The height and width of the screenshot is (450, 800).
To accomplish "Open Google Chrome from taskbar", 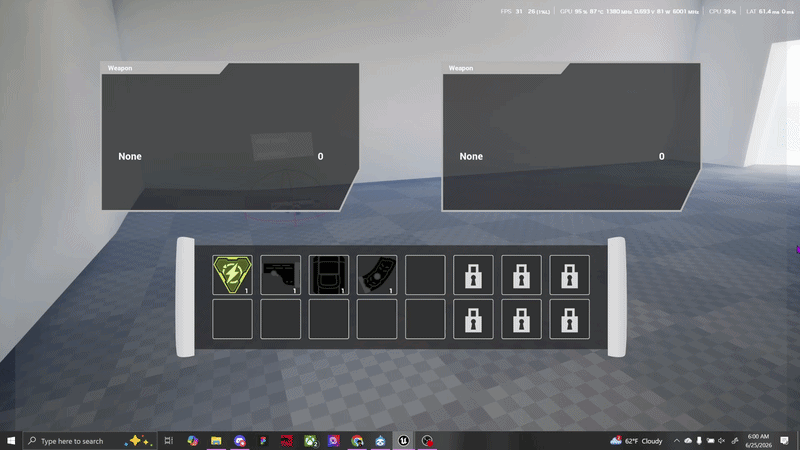I will tap(357, 441).
